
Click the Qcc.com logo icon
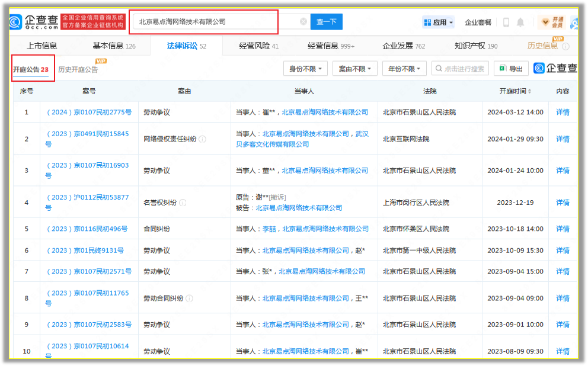tap(15, 22)
